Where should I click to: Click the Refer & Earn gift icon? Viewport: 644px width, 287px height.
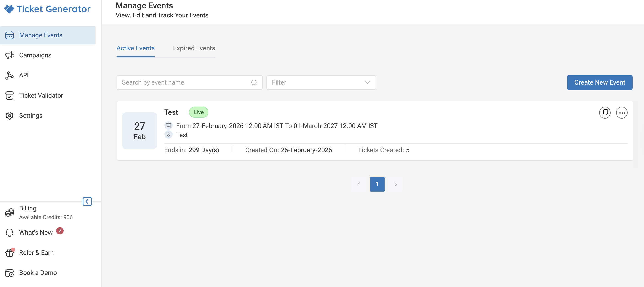[10, 252]
